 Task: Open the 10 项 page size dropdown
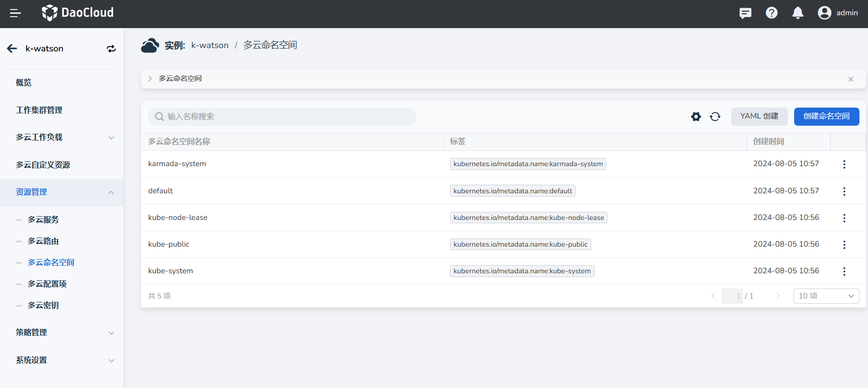(826, 296)
